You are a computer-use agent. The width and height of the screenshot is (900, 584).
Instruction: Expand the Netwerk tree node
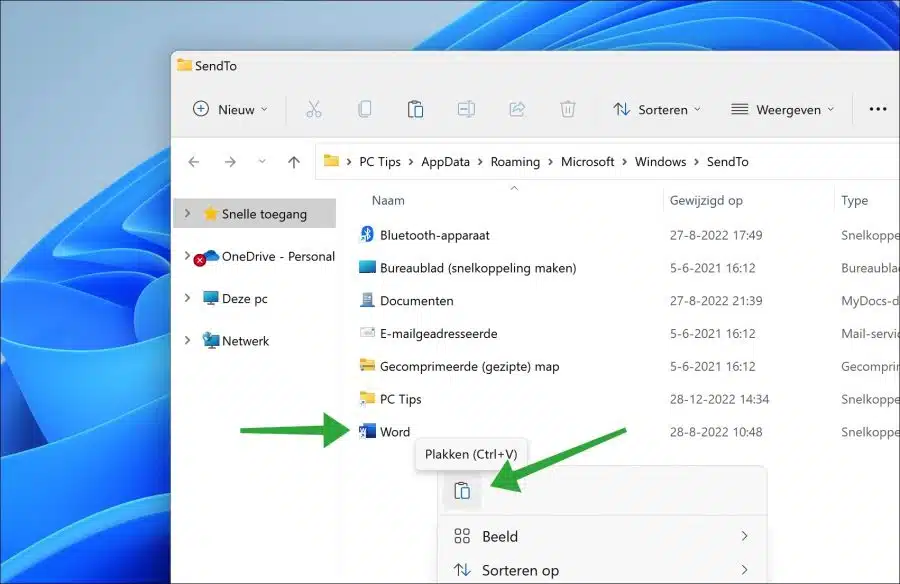tap(187, 340)
